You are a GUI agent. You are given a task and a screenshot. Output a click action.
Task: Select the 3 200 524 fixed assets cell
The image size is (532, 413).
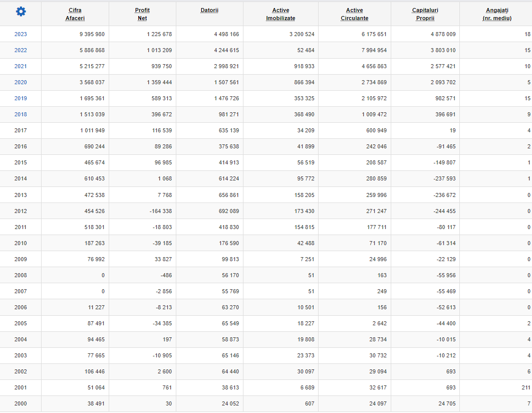tap(281, 34)
